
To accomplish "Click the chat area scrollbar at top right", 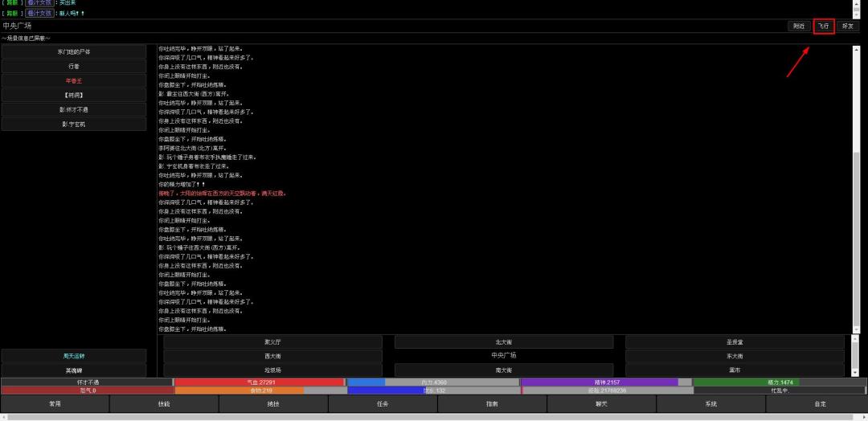I will (x=856, y=9).
